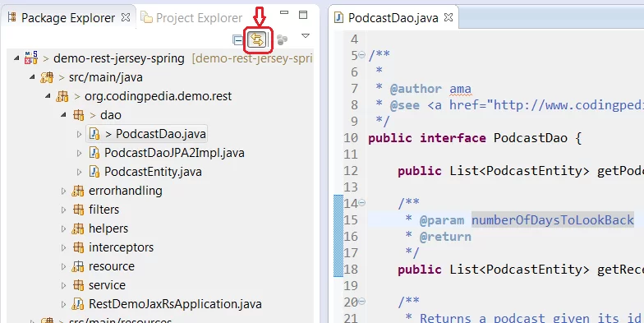Fold the Javadoc comment at line 5
Image resolution: width=644 pixels, height=323 pixels.
pos(361,54)
